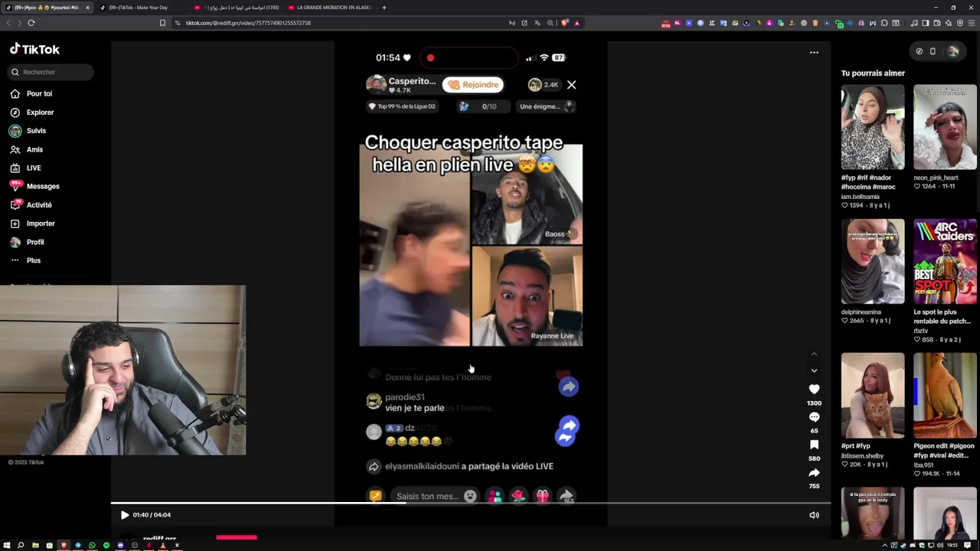980x551 pixels.
Task: Open the browser extensions puzzle icon
Action: coord(884,23)
